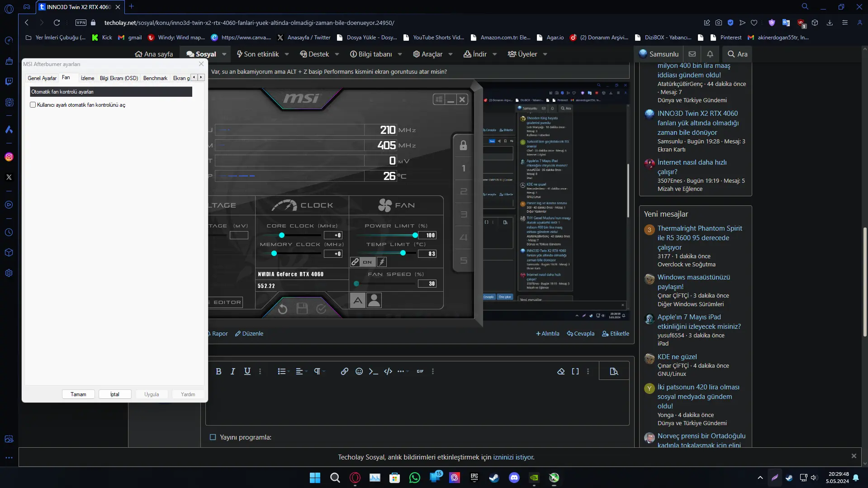The width and height of the screenshot is (868, 488).
Task: Preview the reply with the preview icon
Action: click(614, 371)
